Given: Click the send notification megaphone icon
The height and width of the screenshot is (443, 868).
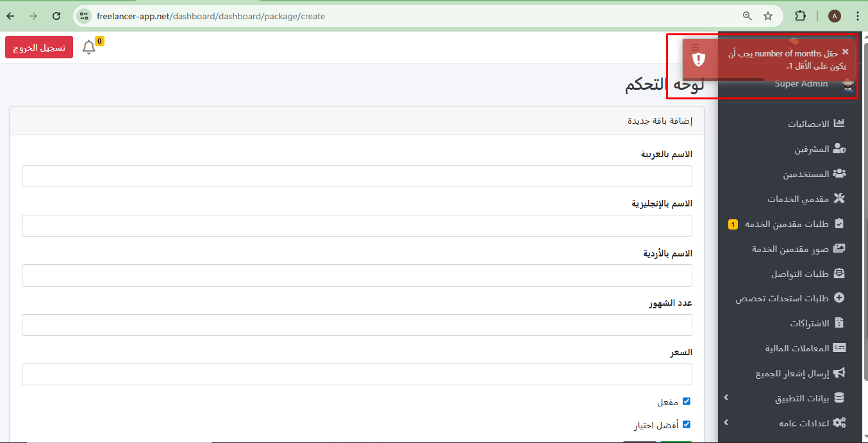Looking at the screenshot, I should click(839, 373).
